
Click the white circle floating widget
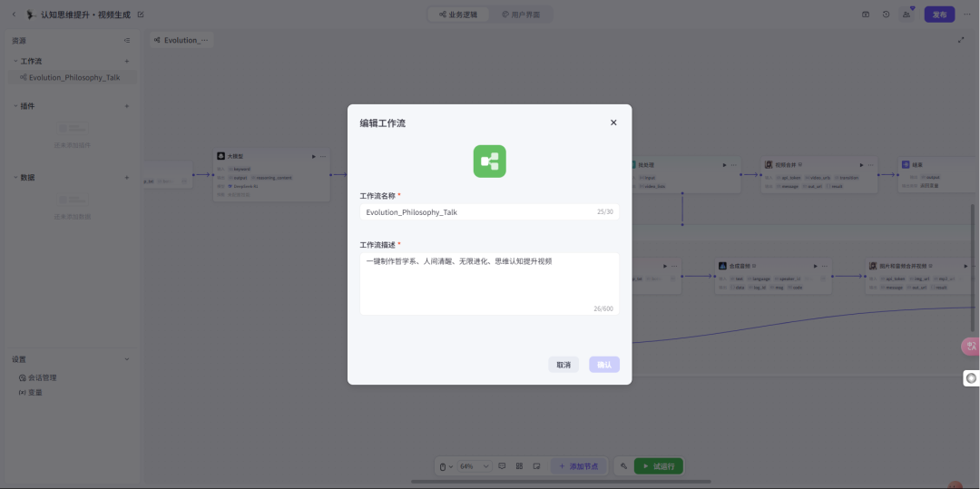coord(971,378)
